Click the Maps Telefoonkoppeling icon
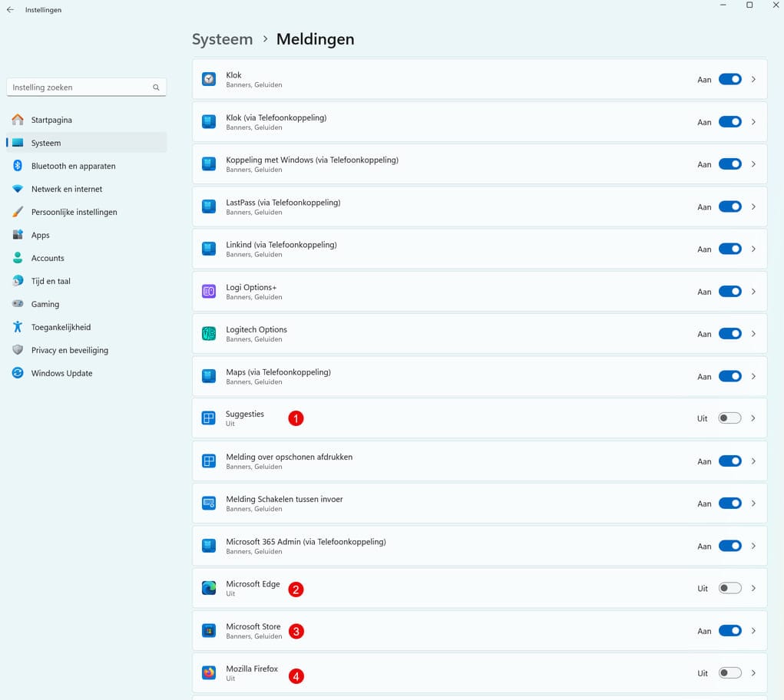The width and height of the screenshot is (784, 700). (x=209, y=376)
